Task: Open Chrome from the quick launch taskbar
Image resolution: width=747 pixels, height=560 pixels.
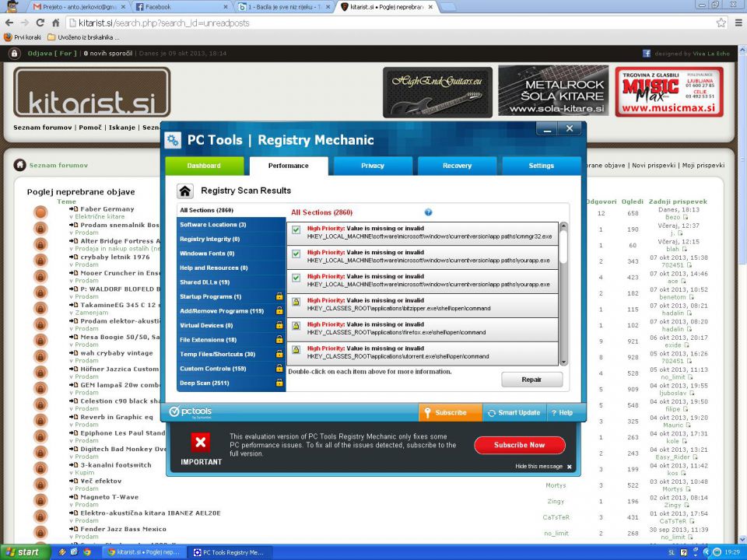Action: click(86, 552)
